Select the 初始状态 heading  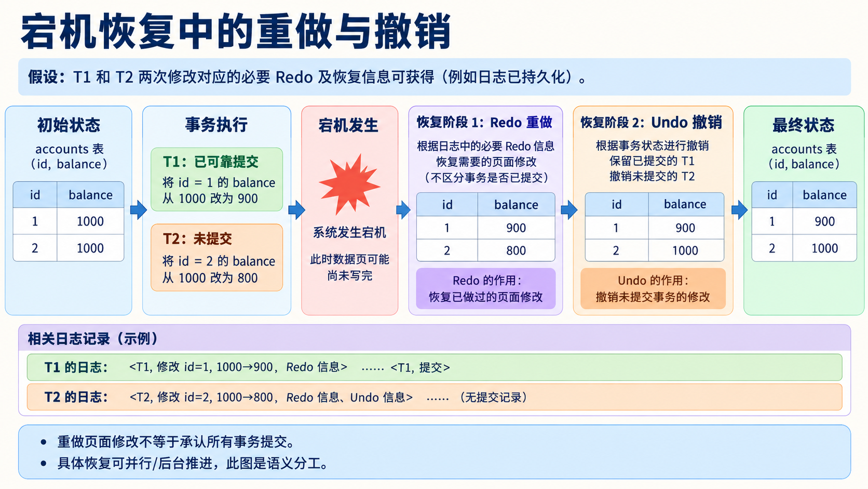pyautogui.click(x=69, y=125)
